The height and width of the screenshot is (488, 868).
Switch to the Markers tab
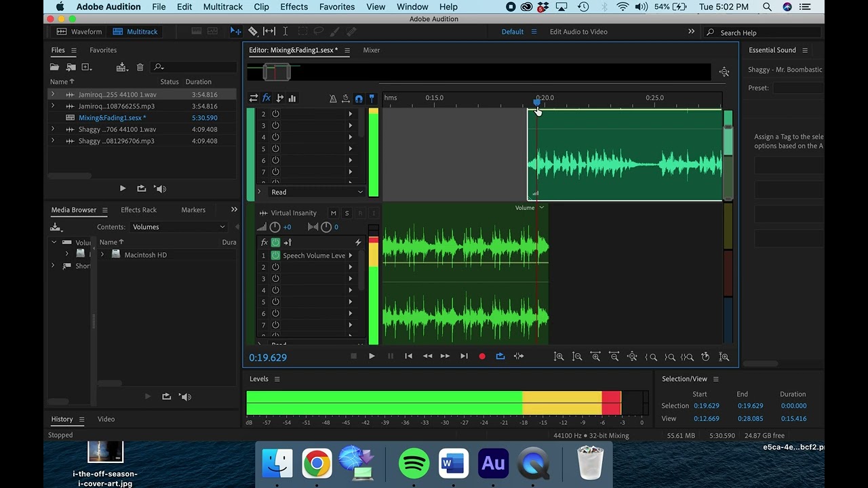(x=193, y=210)
